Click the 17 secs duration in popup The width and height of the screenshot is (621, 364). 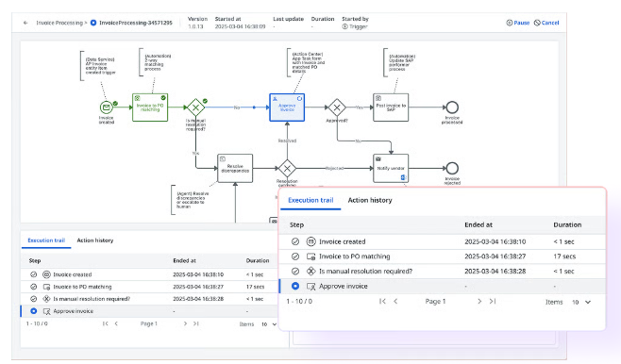[x=564, y=256]
